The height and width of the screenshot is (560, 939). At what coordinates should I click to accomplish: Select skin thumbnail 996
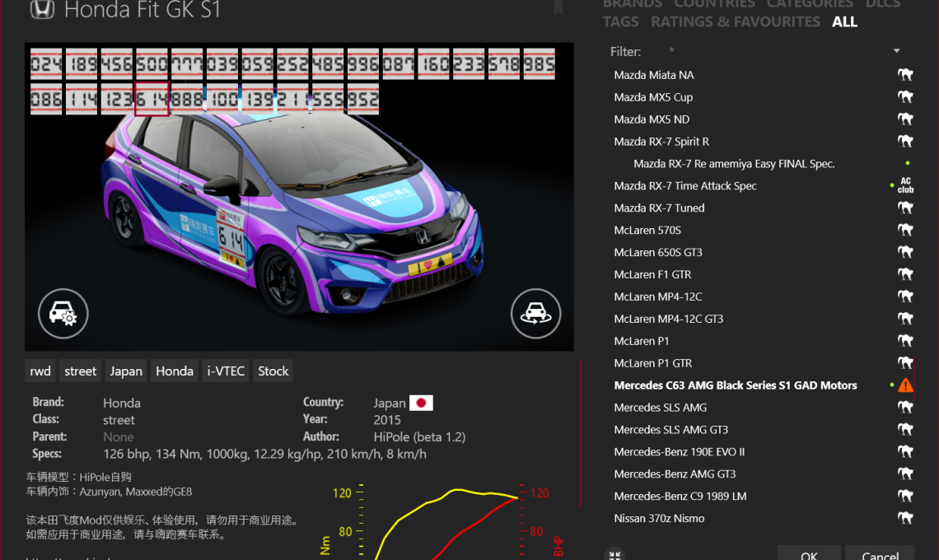pos(363,64)
